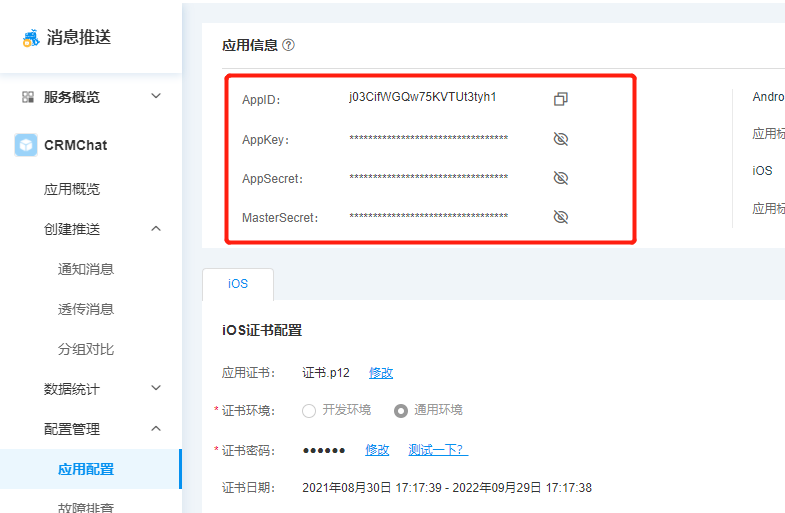Select the 通用环境 radio button

[x=401, y=411]
